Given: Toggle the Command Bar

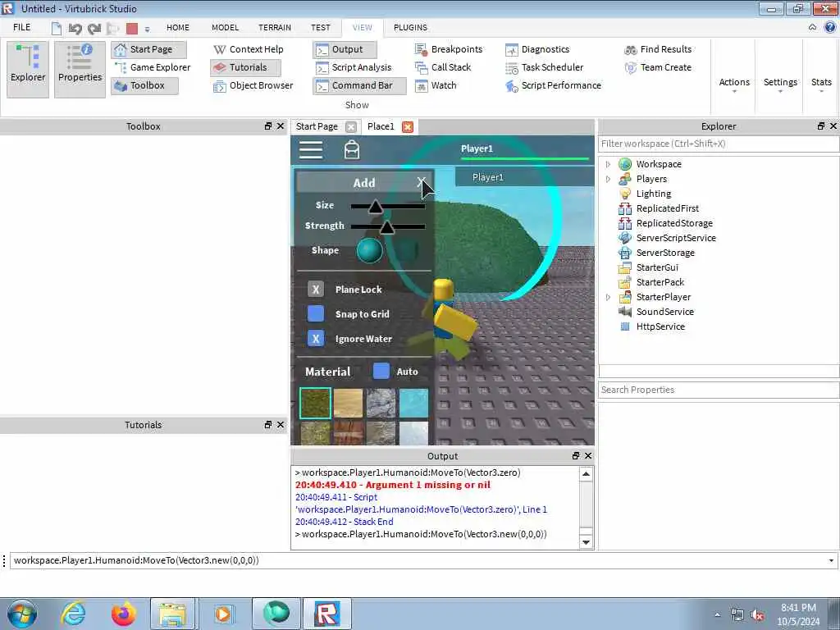Looking at the screenshot, I should point(359,85).
